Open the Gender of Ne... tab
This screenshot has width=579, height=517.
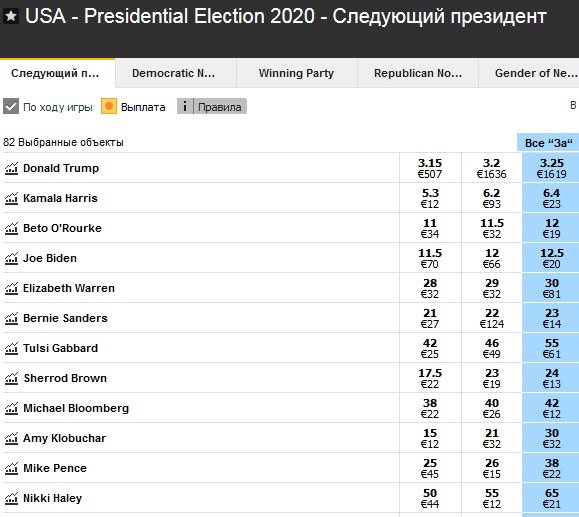point(529,73)
